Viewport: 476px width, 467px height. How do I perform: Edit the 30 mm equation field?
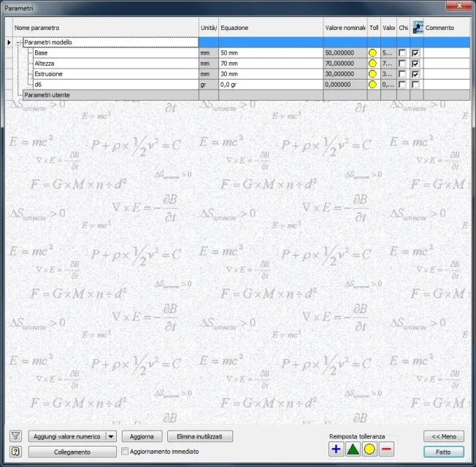pyautogui.click(x=271, y=74)
